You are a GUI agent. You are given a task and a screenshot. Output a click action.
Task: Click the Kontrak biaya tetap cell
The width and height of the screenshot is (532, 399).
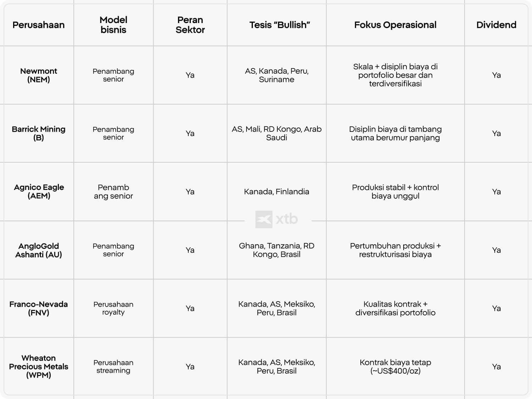pyautogui.click(x=395, y=367)
